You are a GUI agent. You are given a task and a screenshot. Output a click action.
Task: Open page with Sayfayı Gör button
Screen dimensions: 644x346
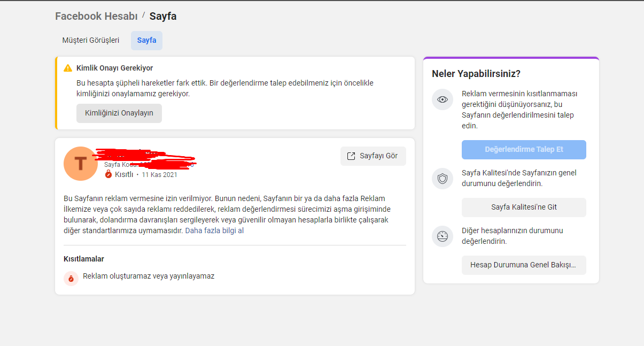click(x=373, y=156)
